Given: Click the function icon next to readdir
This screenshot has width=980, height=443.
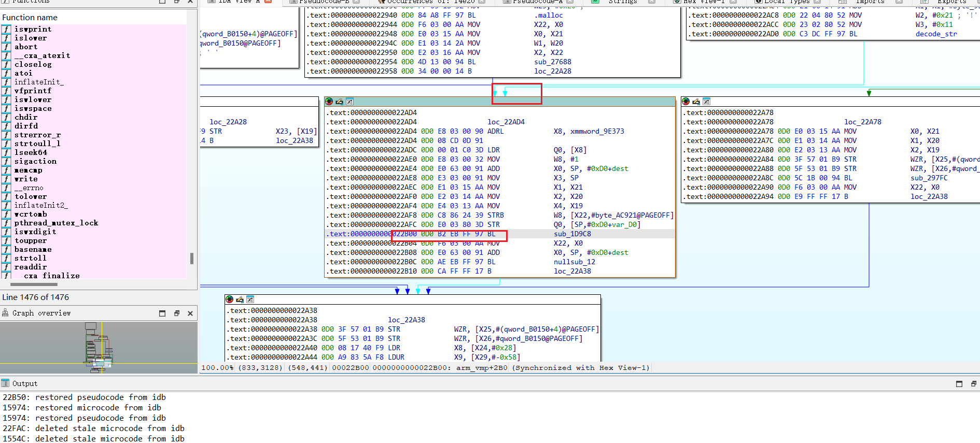Looking at the screenshot, I should tap(6, 267).
